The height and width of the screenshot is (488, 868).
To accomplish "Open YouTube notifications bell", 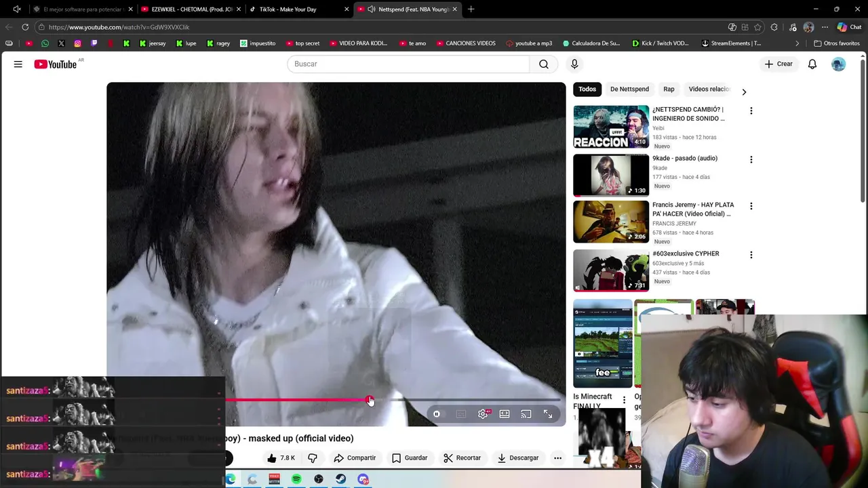I will pos(812,64).
